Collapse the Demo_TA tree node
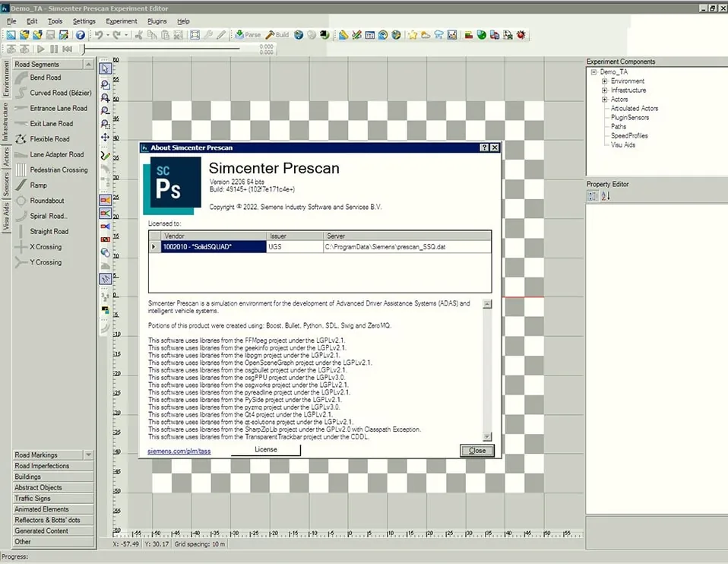Image resolution: width=728 pixels, height=564 pixels. tap(593, 72)
